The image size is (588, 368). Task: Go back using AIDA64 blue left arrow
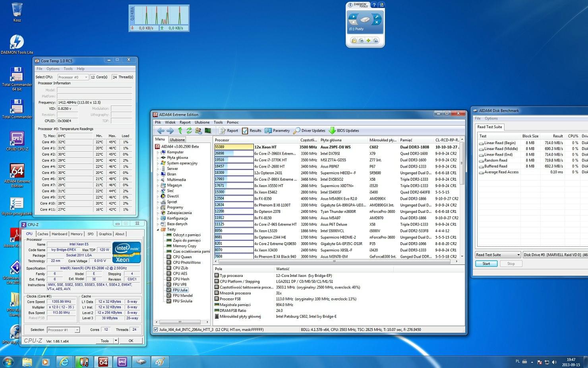tap(161, 130)
